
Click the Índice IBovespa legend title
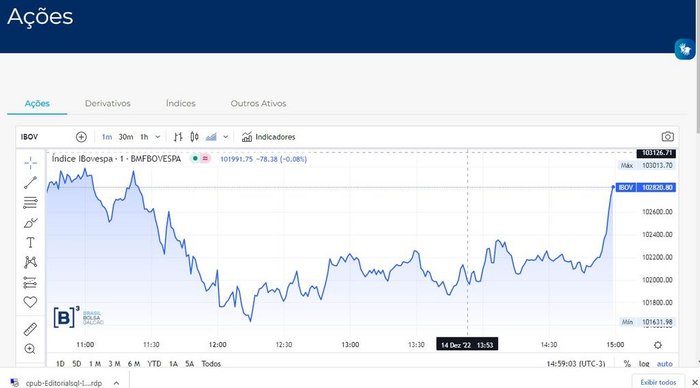click(117, 159)
